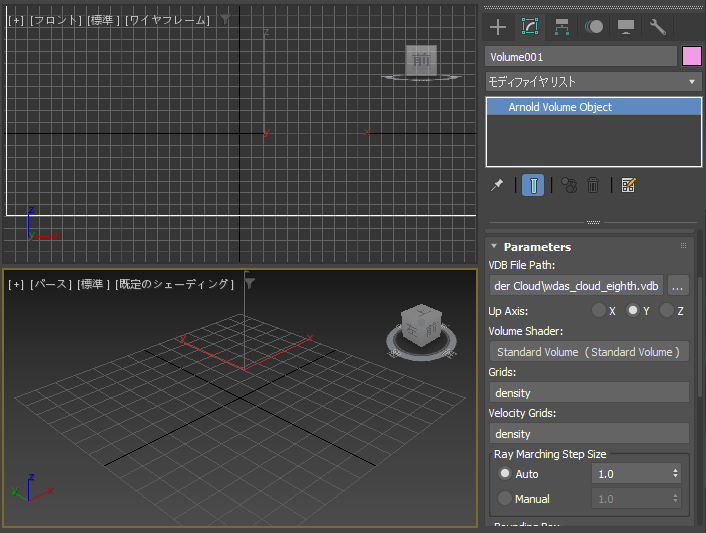Open the Motion panel tab
Image resolution: width=706 pixels, height=533 pixels.
coord(593,27)
